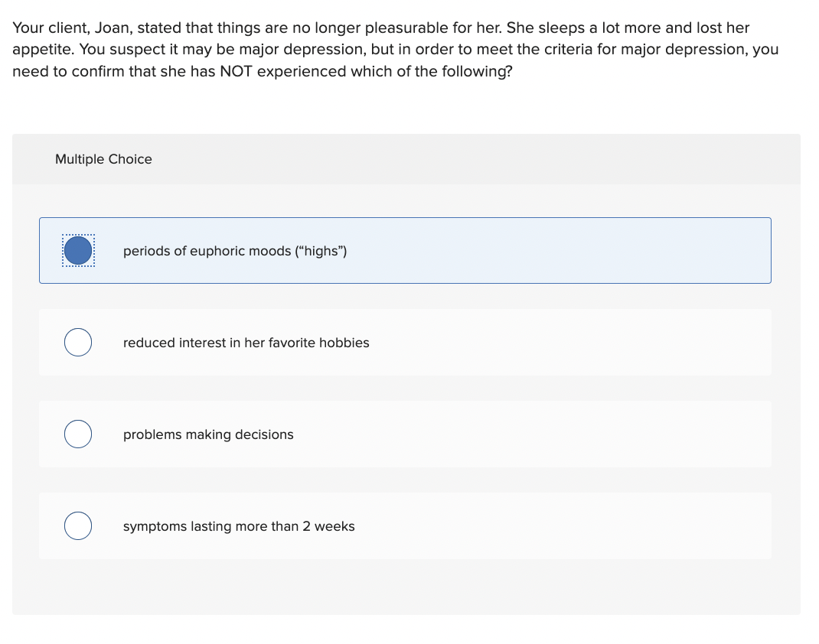The height and width of the screenshot is (644, 819).
Task: Click the name "Joan" in the question
Action: [116, 28]
